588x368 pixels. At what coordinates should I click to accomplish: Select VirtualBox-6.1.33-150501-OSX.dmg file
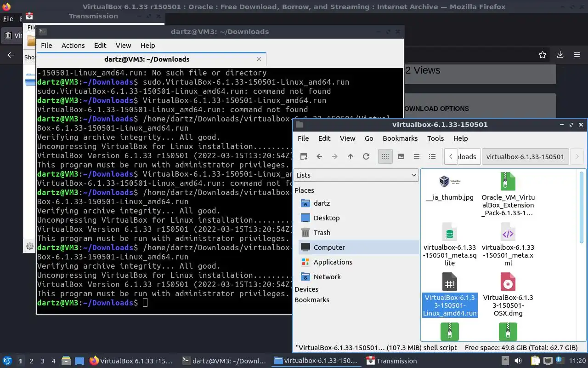pyautogui.click(x=508, y=295)
